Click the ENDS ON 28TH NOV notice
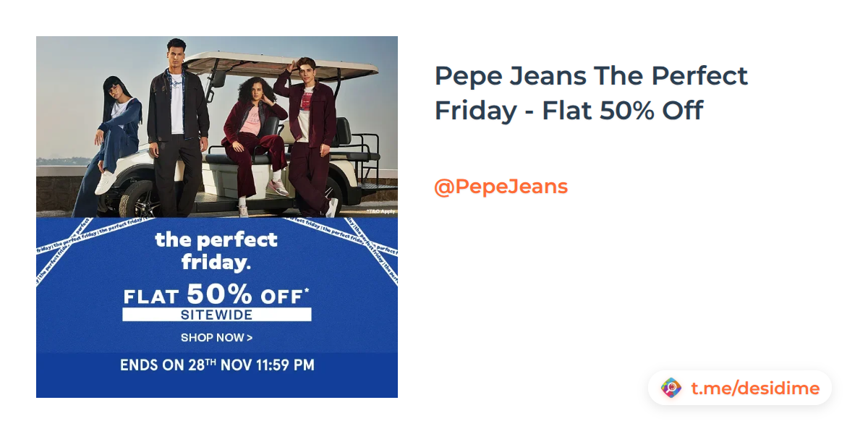Viewport: 868px width, 434px height. [217, 365]
